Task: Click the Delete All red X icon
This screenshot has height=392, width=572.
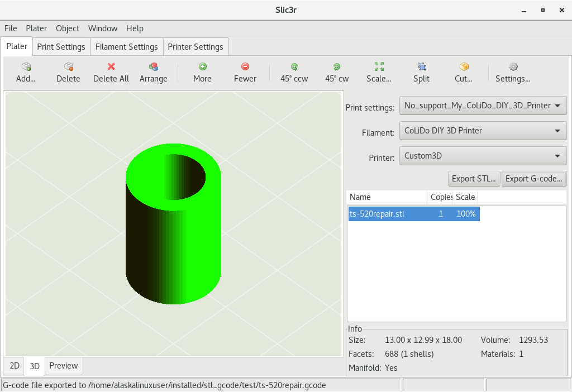Action: [111, 67]
